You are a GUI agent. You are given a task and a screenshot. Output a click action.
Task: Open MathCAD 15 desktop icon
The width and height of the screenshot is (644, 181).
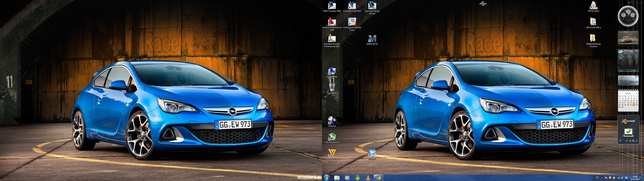point(372,39)
